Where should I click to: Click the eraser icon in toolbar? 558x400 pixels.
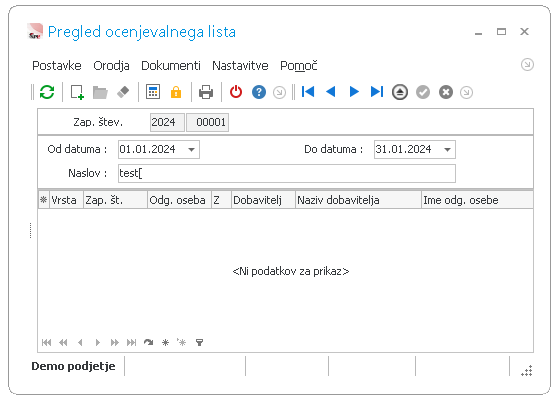pyautogui.click(x=123, y=92)
